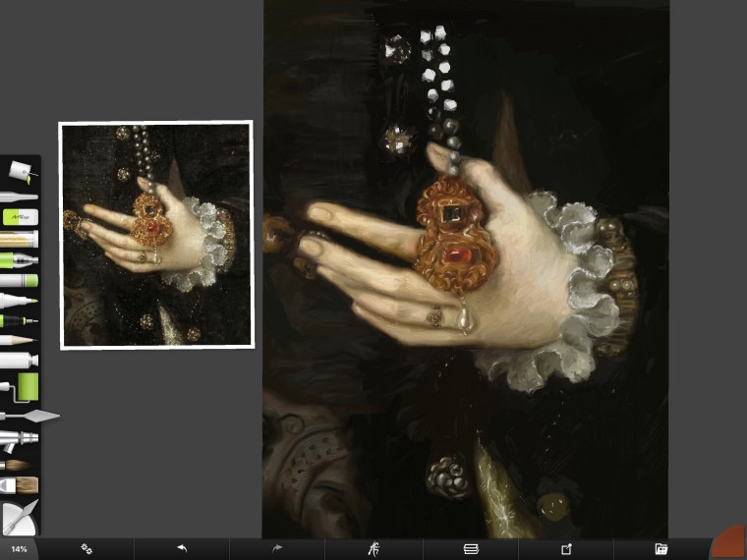747x560 pixels.
Task: Select the airbrush tool
Action: coord(19,440)
